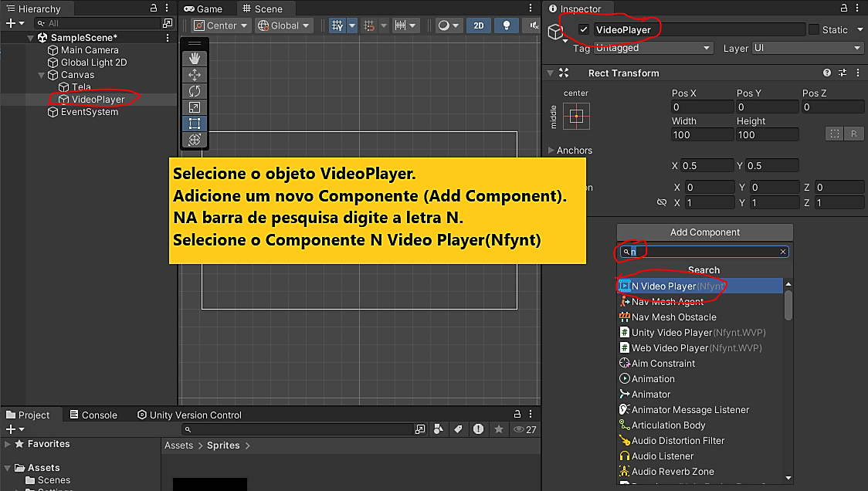Image resolution: width=868 pixels, height=491 pixels.
Task: Focus the Hierarchy search field
Action: coord(97,23)
